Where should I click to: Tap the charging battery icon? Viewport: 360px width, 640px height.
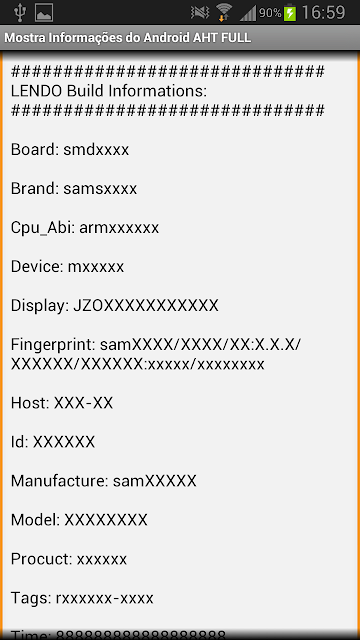tap(290, 12)
